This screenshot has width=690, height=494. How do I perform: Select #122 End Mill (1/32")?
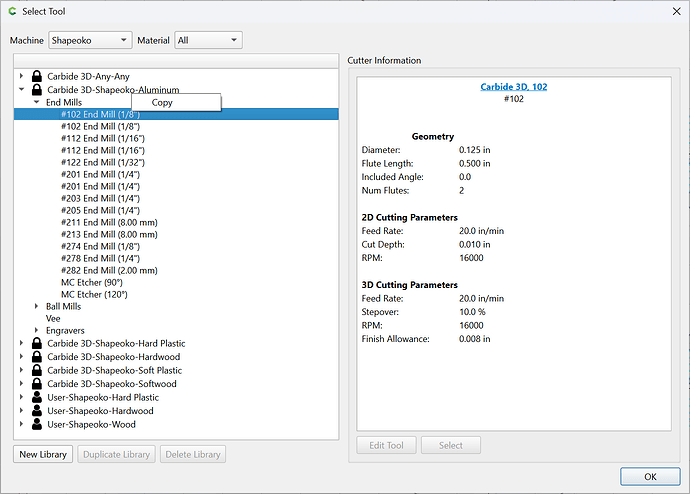[103, 162]
